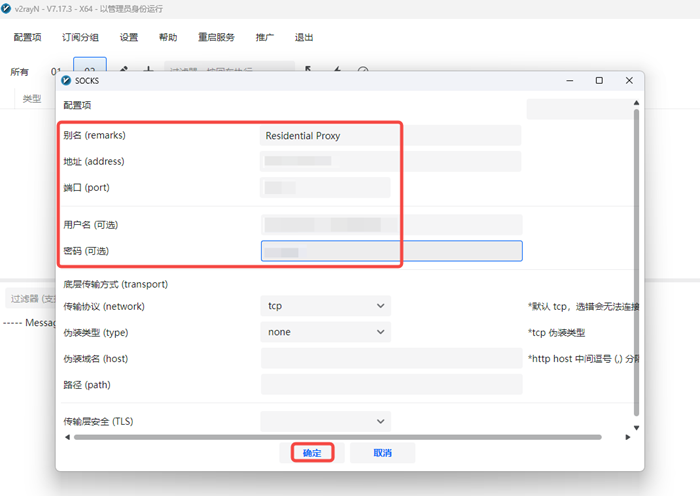The height and width of the screenshot is (496, 700).
Task: Focus the 别名 (remarks) field with Residential Proxy
Action: (390, 135)
